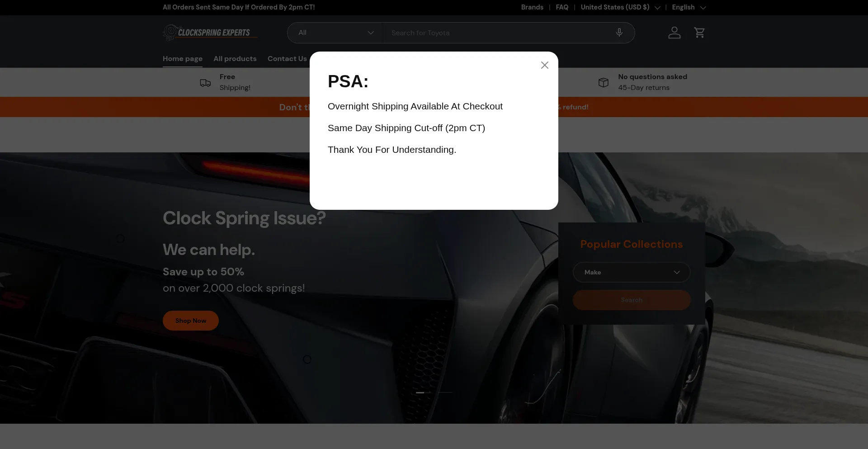868x449 pixels.
Task: Expand the All categories search dropdown
Action: (335, 33)
